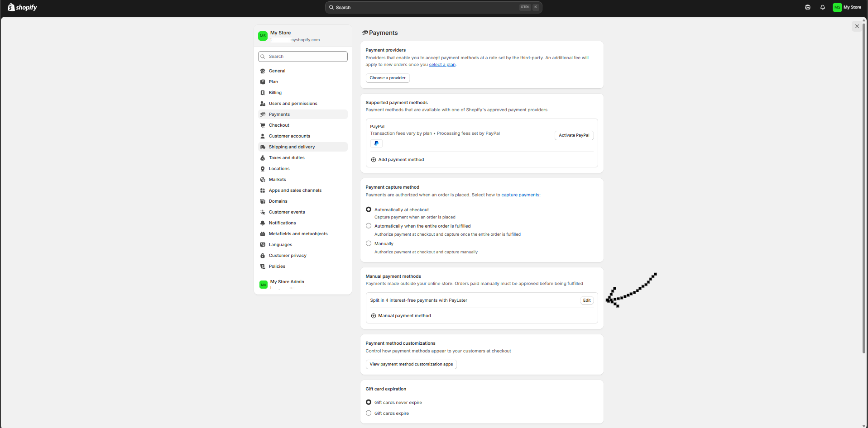Go to Customer privacy settings
The width and height of the screenshot is (868, 428).
[x=302, y=256]
